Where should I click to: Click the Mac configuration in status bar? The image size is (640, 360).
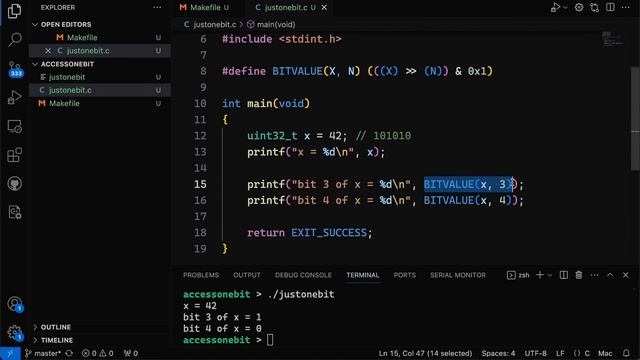pyautogui.click(x=605, y=353)
